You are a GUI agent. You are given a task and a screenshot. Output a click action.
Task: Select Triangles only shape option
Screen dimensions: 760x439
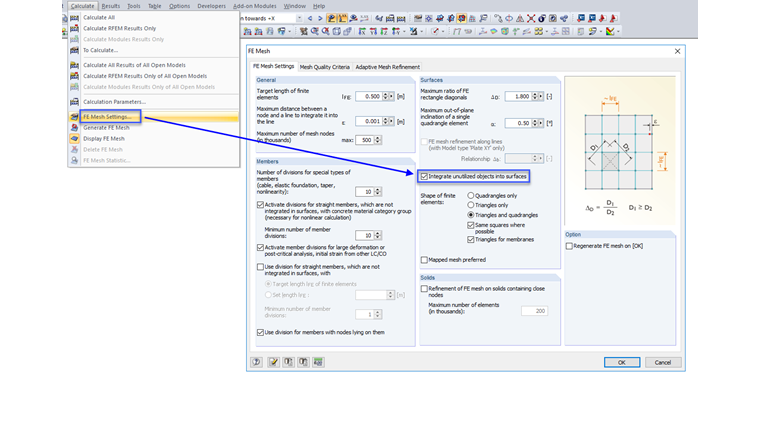[471, 205]
